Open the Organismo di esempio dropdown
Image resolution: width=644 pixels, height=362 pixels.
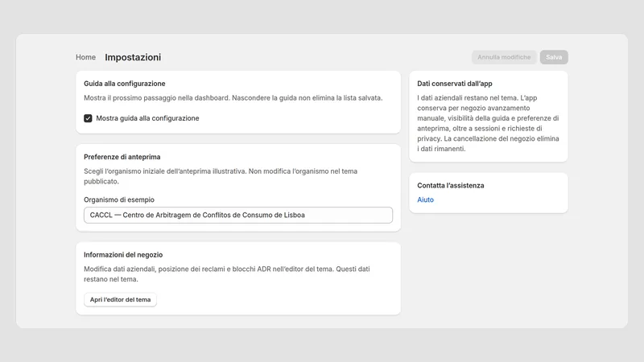[238, 215]
